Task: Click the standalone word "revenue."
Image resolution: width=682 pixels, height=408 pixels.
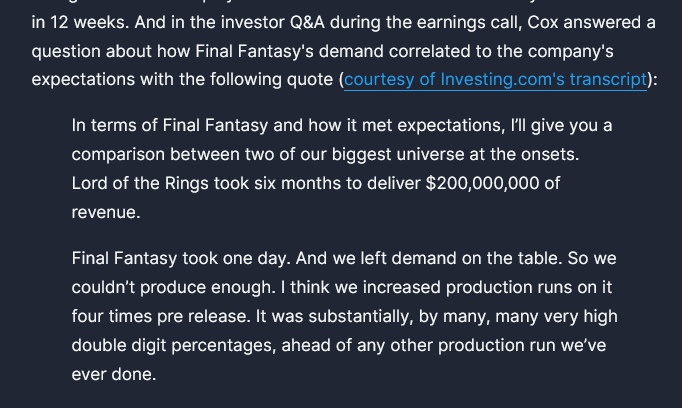Action: (x=106, y=213)
